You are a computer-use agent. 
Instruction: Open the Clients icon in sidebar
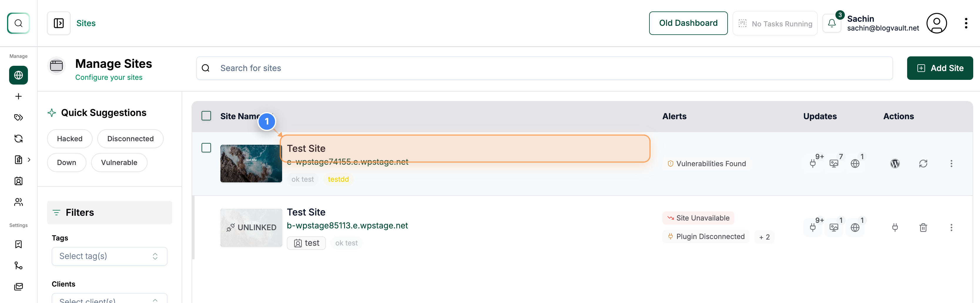(x=18, y=202)
